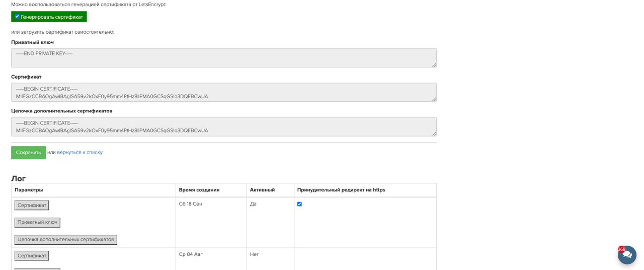Click resize handle of Приватный ключ text area
644x270 pixels.
point(434,64)
